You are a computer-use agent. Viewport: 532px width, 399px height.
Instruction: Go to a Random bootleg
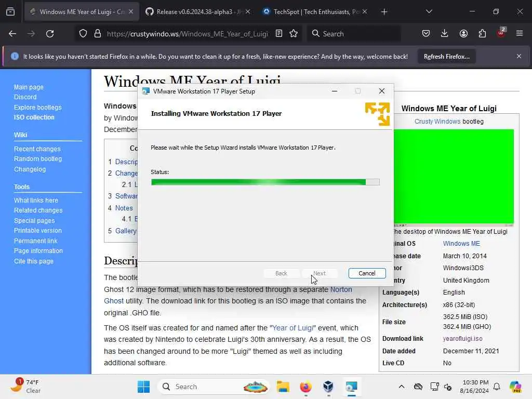(38, 159)
